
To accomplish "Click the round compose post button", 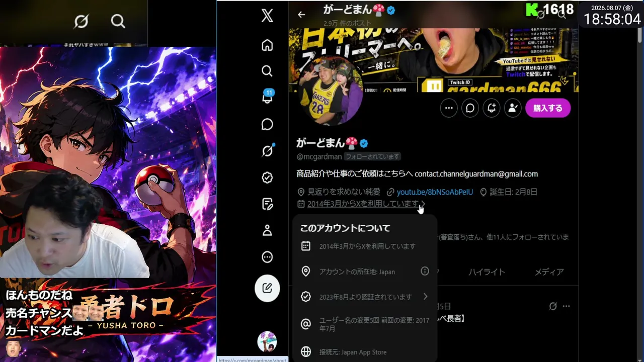I will pos(267,288).
